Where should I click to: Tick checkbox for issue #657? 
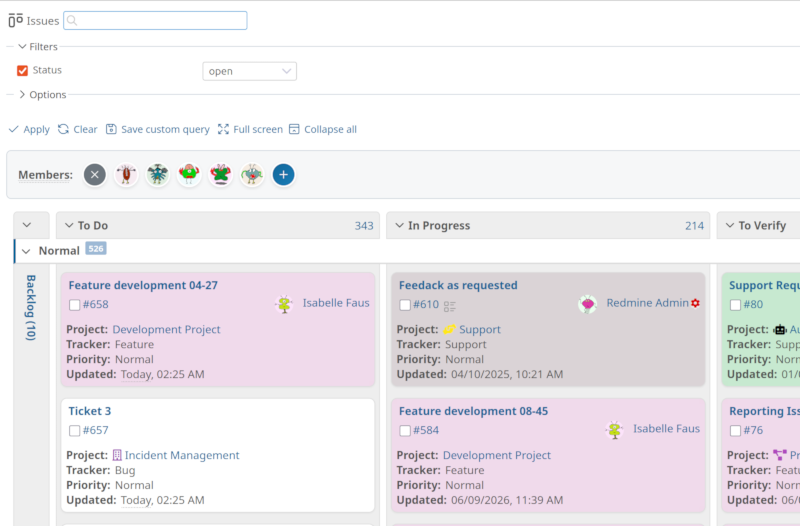[x=74, y=431]
